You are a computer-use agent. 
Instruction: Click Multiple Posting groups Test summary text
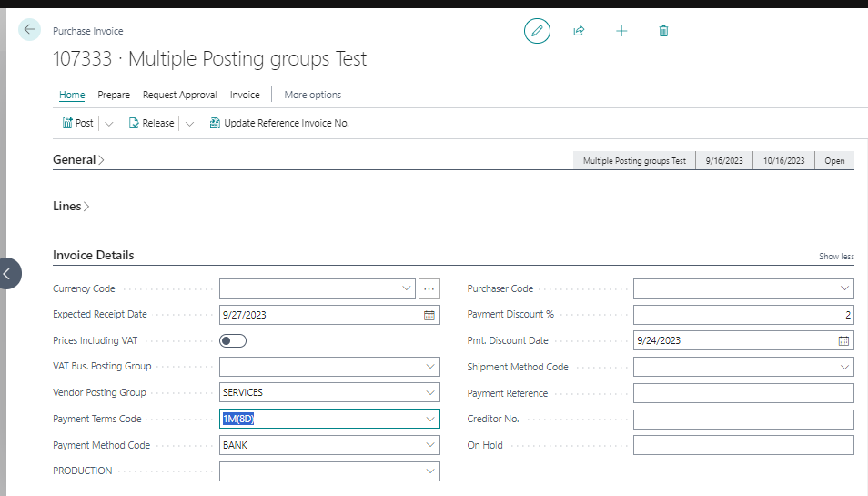point(634,160)
